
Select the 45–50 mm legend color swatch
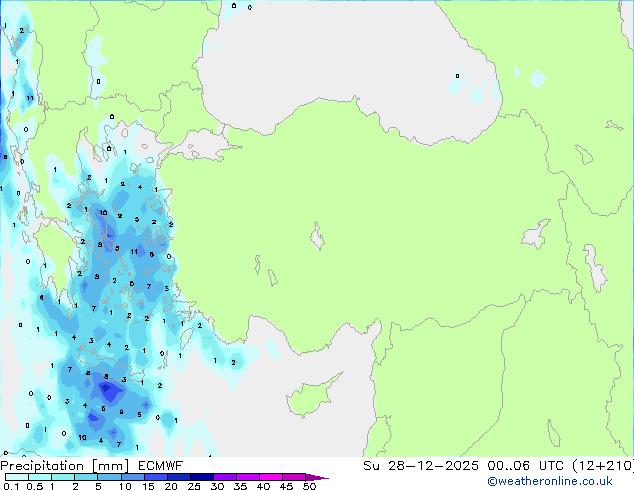294,477
